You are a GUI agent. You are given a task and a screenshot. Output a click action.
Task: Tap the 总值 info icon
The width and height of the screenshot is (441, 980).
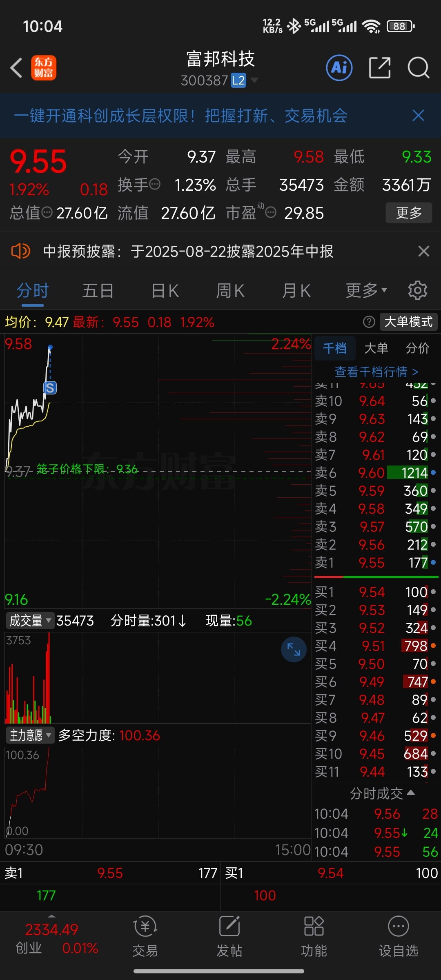[x=47, y=212]
